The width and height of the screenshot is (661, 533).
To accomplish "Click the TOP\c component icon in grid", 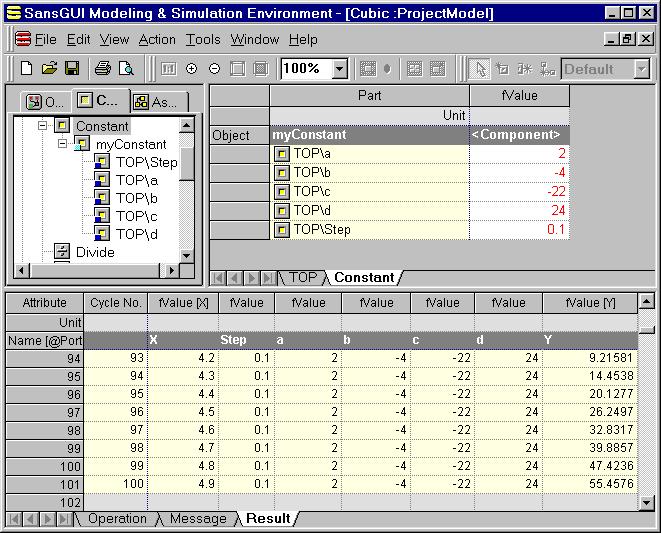I will click(282, 192).
